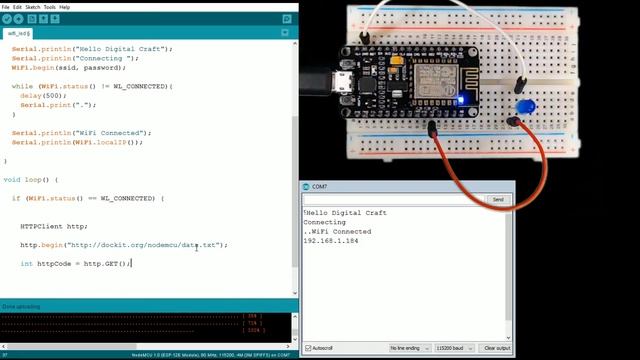Screen dimensions: 640x360
Task: Click the NodeMCU board info in status bar
Action: 211,355
